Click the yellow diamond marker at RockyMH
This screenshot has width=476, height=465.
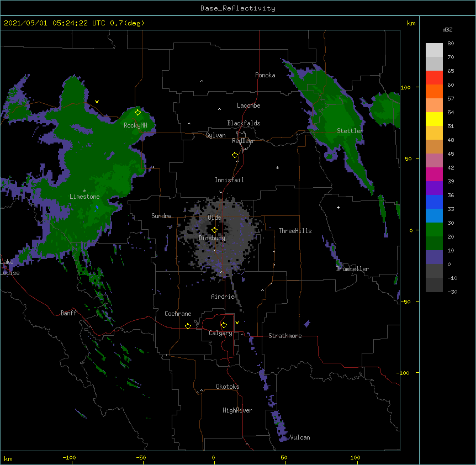pyautogui.click(x=137, y=113)
